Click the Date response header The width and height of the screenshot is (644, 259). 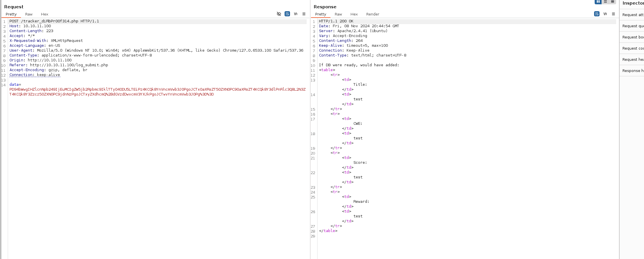tap(359, 26)
